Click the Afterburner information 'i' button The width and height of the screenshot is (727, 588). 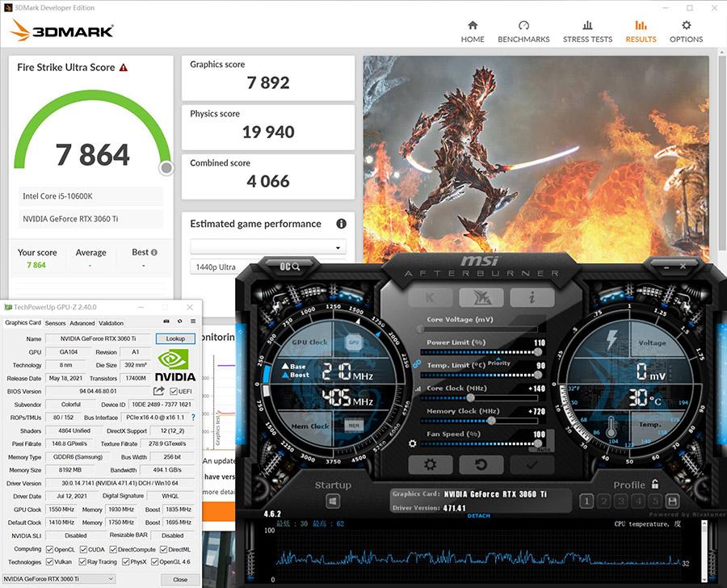coord(532,297)
